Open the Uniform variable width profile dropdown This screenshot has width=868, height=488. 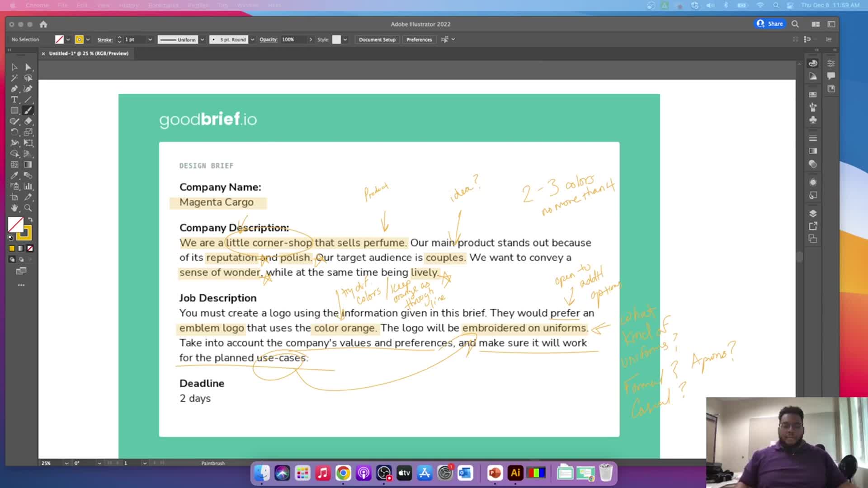pos(202,40)
